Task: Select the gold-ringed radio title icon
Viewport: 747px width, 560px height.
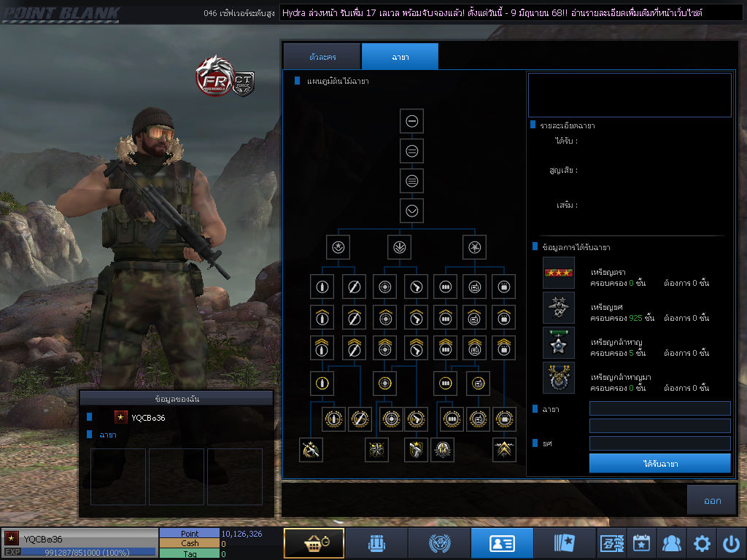Action: 479,383
